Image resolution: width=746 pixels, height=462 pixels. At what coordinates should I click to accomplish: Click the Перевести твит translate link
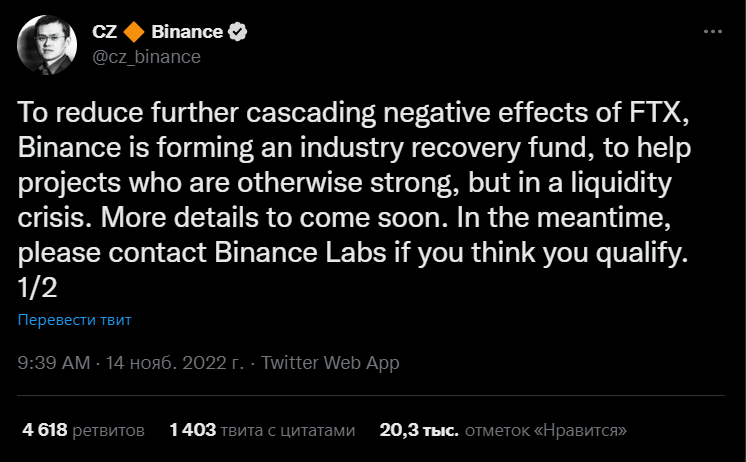tap(75, 320)
